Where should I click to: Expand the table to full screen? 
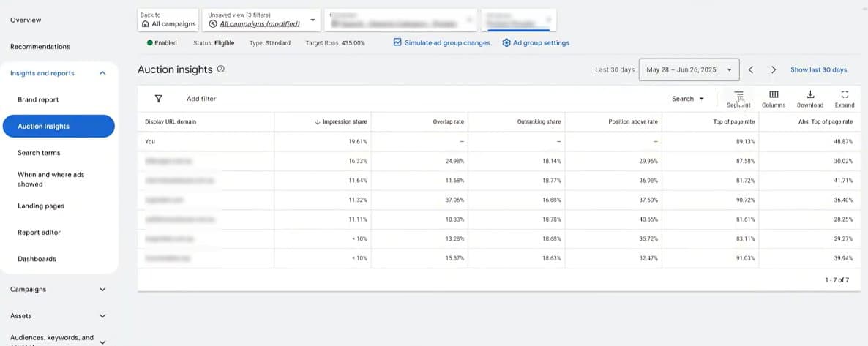pos(845,95)
